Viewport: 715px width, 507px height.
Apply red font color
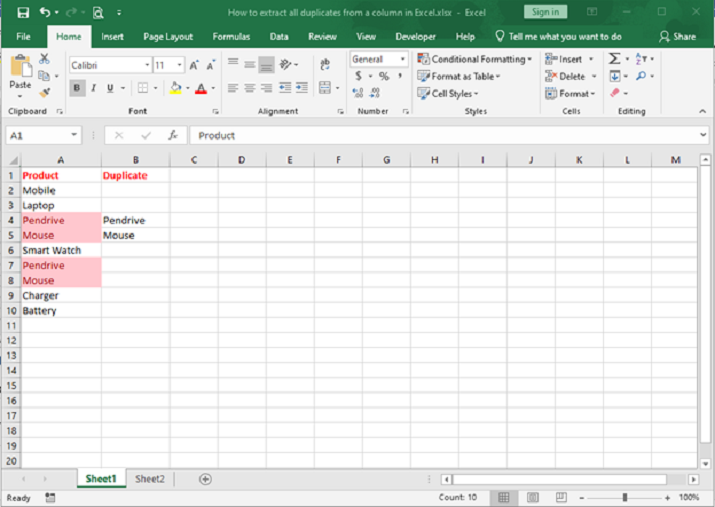pos(201,88)
